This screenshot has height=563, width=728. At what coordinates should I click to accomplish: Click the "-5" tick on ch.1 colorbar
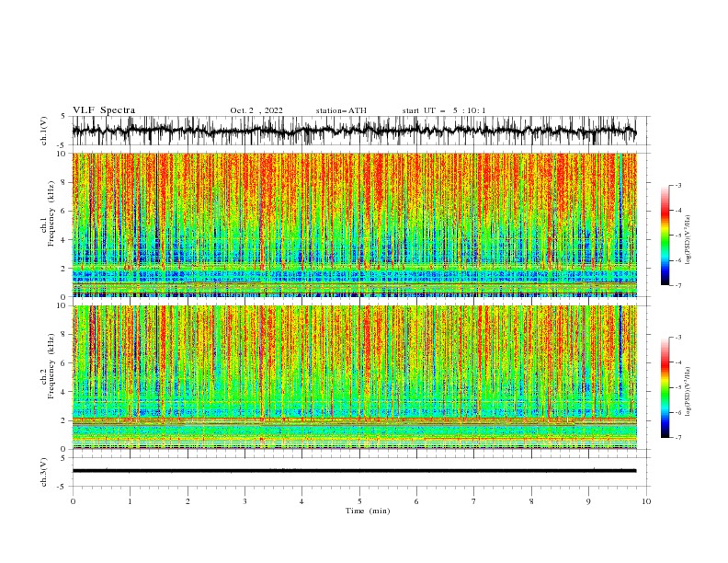pos(677,236)
